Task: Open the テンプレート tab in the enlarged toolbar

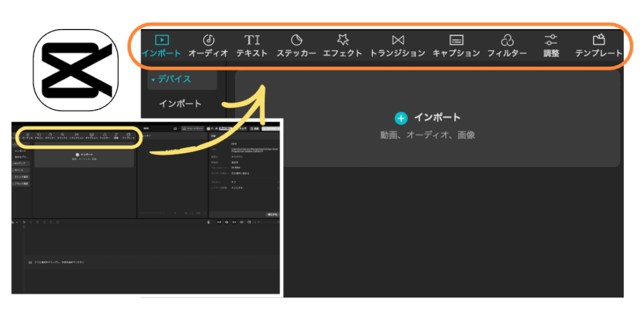Action: (599, 46)
